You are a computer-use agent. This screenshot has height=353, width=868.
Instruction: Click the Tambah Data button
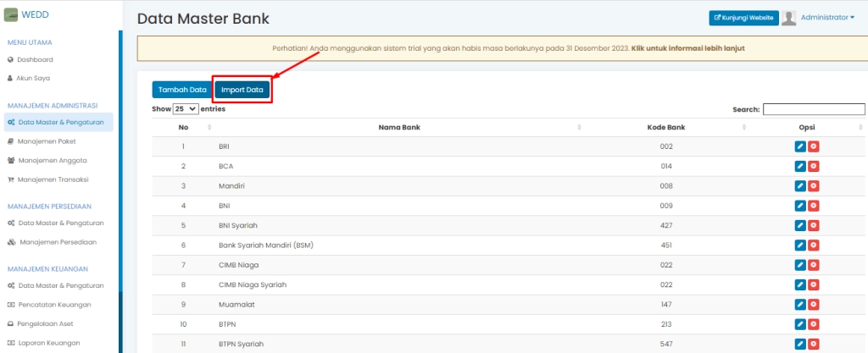coord(182,90)
